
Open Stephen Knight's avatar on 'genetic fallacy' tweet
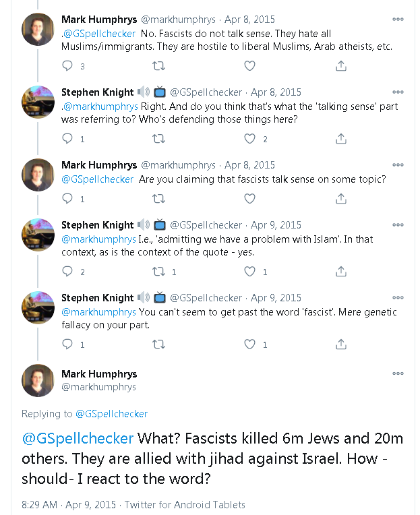point(38,307)
